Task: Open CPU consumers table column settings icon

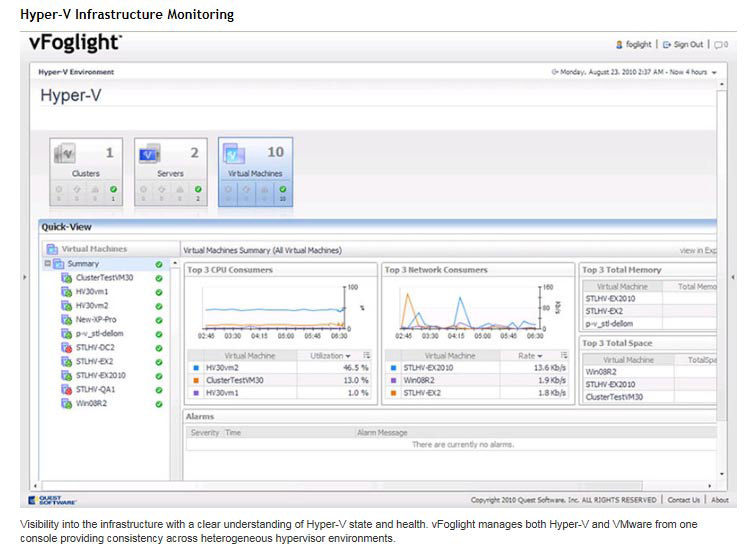Action: click(x=366, y=355)
